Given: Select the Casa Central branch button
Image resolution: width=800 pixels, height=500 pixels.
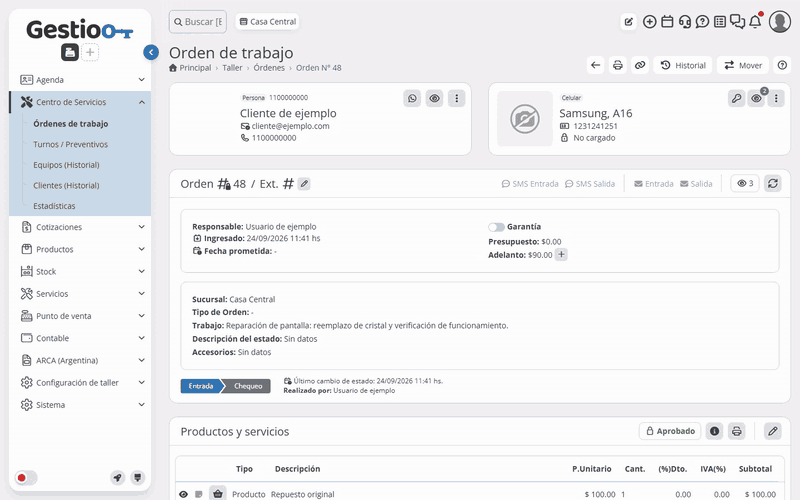Looking at the screenshot, I should coord(267,22).
